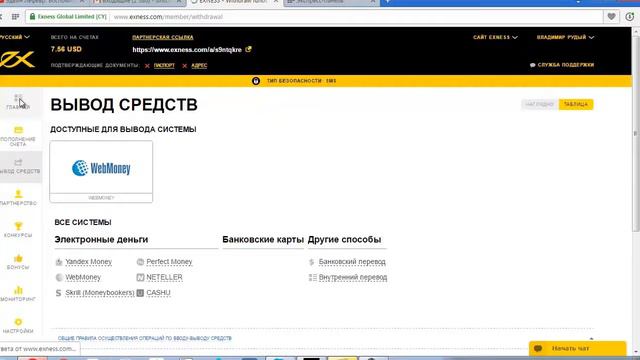Screen dimensions: 640x360
Task: Click the partner URL exness.com/a/s9ntqkre
Action: 187,50
